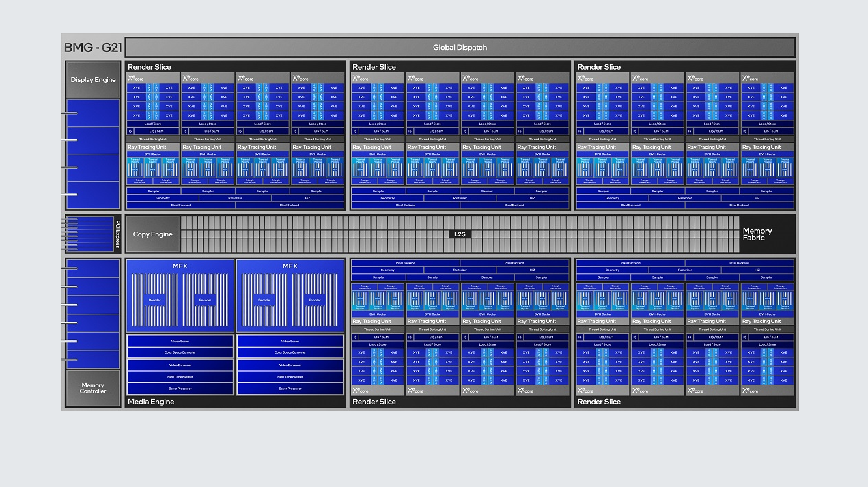Click the bottom-right Render Slice label
Viewport: 868px width, 487px height.
coord(599,402)
